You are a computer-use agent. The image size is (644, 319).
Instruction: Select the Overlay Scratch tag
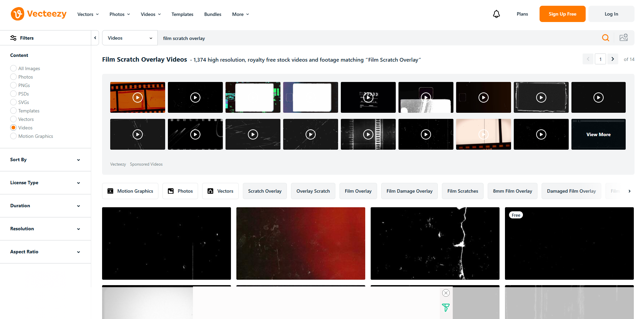coord(313,191)
